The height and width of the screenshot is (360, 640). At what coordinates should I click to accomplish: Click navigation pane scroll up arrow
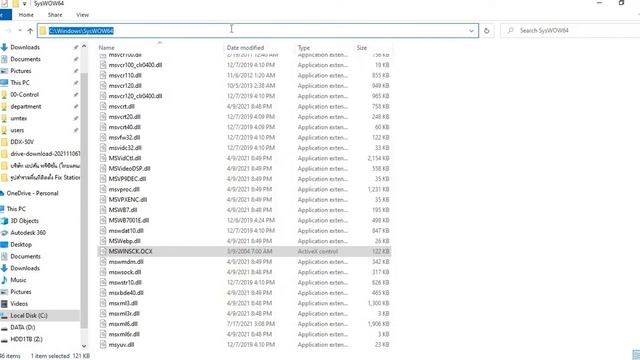tap(84, 47)
